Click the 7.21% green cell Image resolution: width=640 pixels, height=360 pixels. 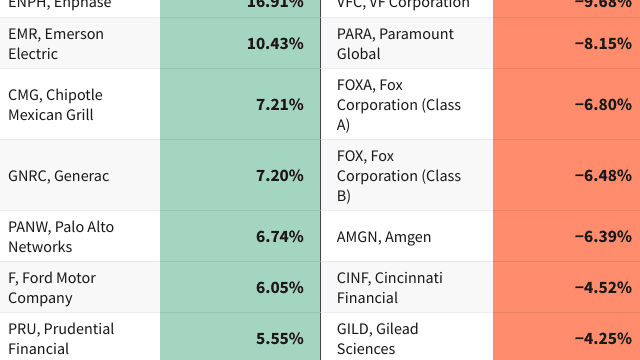pyautogui.click(x=240, y=104)
